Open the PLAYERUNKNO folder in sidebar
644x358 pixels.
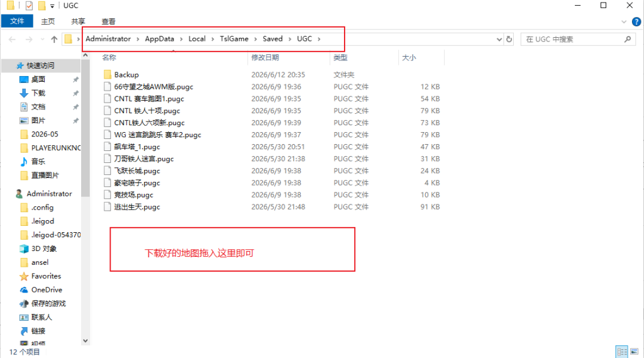tap(56, 148)
